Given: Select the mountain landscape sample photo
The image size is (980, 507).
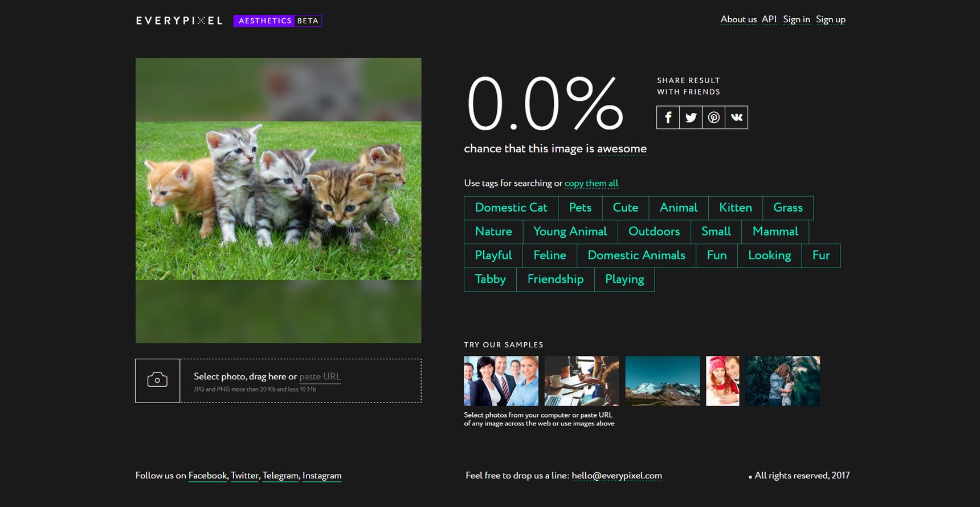Looking at the screenshot, I should [x=663, y=381].
